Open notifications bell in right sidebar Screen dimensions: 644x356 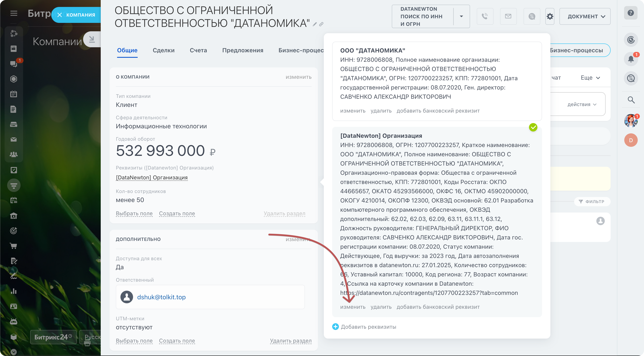[x=631, y=59]
